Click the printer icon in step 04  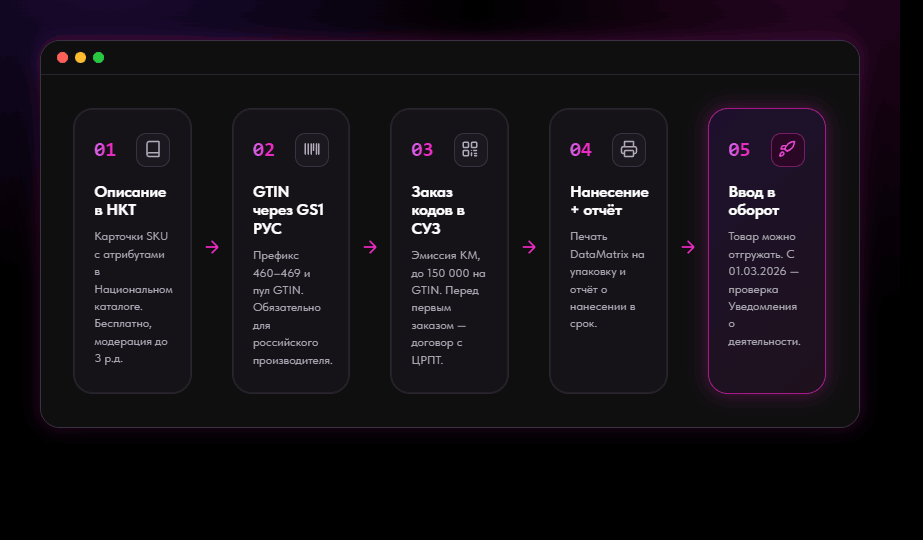tap(629, 150)
